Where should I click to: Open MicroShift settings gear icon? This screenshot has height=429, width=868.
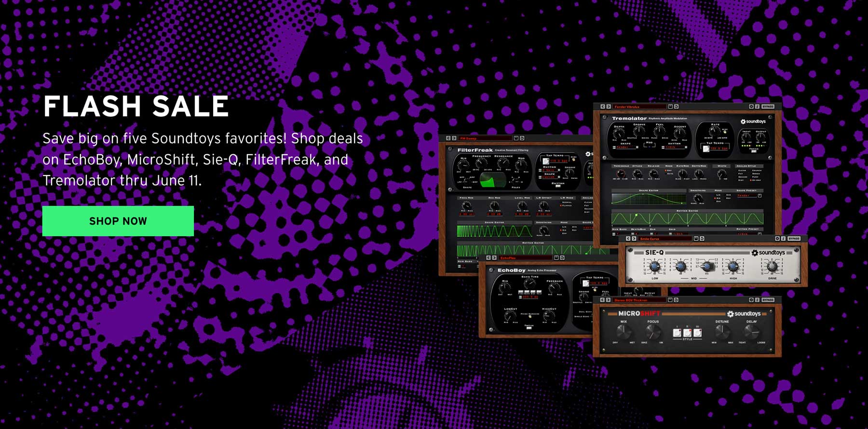coord(751,300)
